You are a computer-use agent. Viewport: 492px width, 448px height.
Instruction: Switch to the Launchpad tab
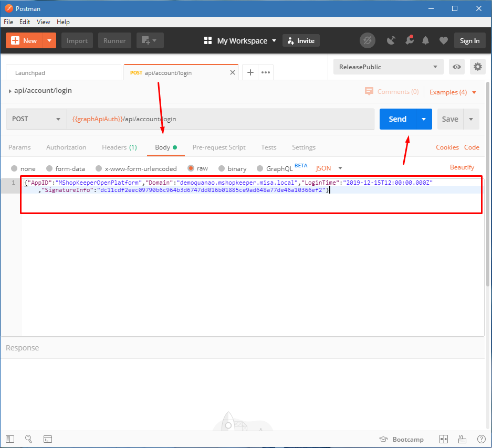64,73
